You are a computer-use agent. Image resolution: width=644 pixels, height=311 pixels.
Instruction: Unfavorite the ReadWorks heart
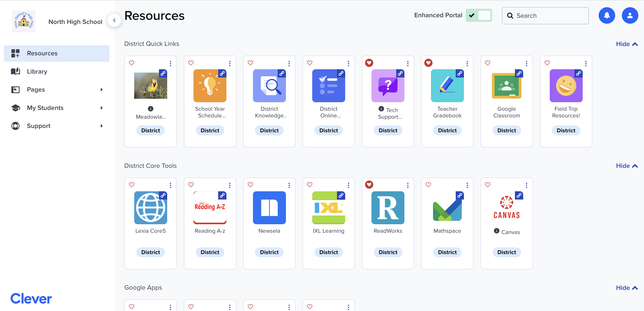[369, 185]
